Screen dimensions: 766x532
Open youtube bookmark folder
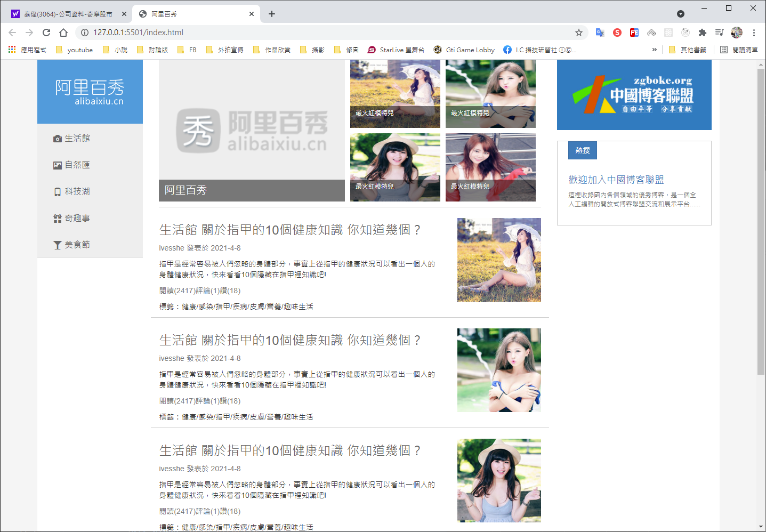point(74,50)
